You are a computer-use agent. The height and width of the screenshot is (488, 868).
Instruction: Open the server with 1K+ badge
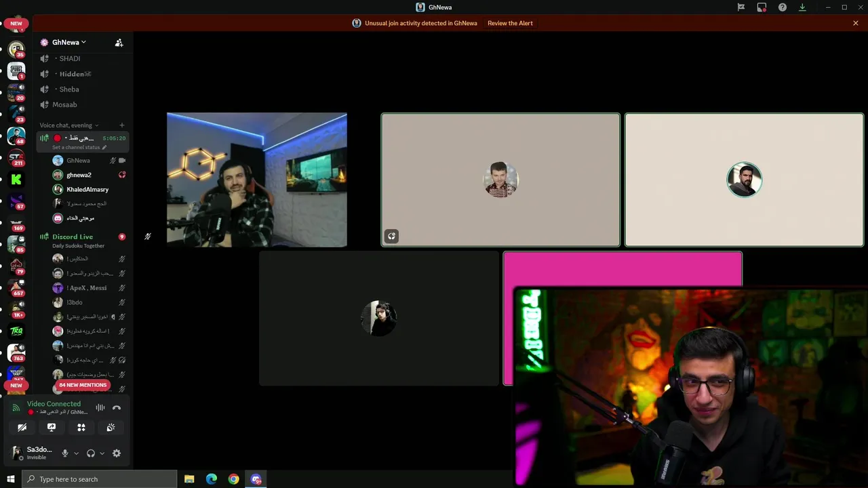coord(16,309)
